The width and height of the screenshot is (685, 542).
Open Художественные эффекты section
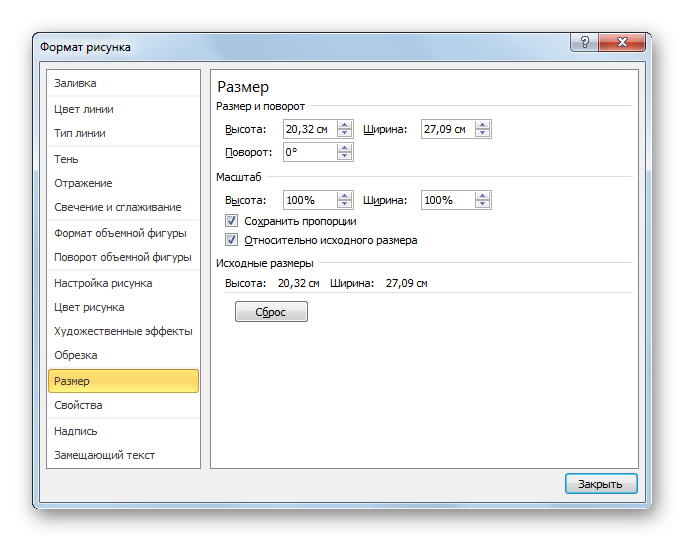click(x=123, y=331)
